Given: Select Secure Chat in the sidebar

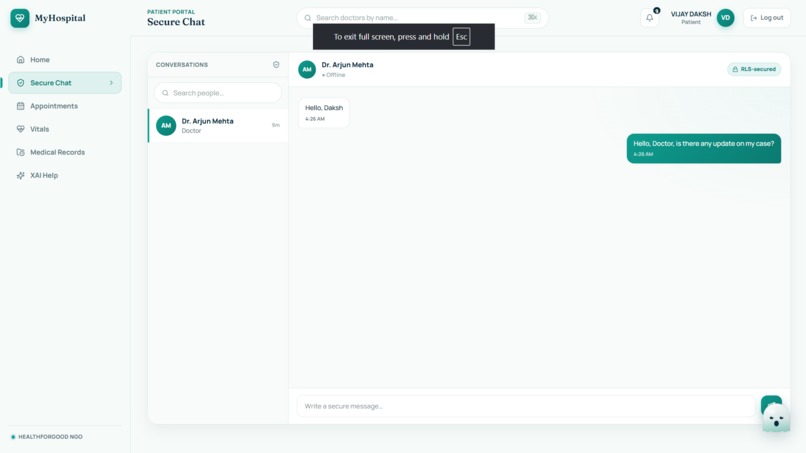Looking at the screenshot, I should tap(65, 83).
